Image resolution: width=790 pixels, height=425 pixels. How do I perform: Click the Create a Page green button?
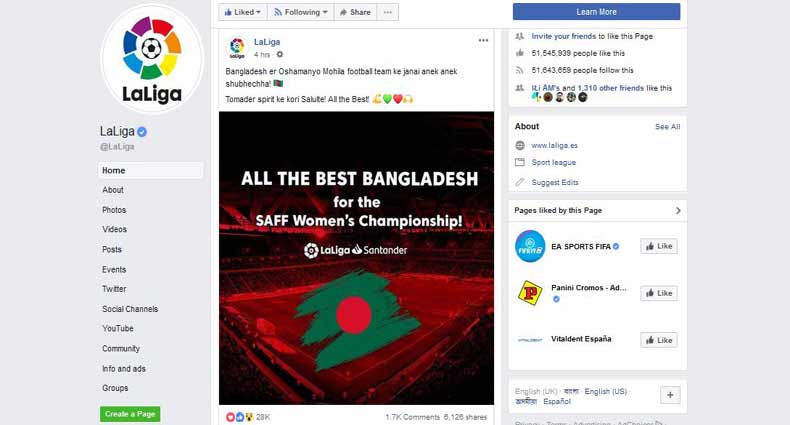[x=130, y=414]
